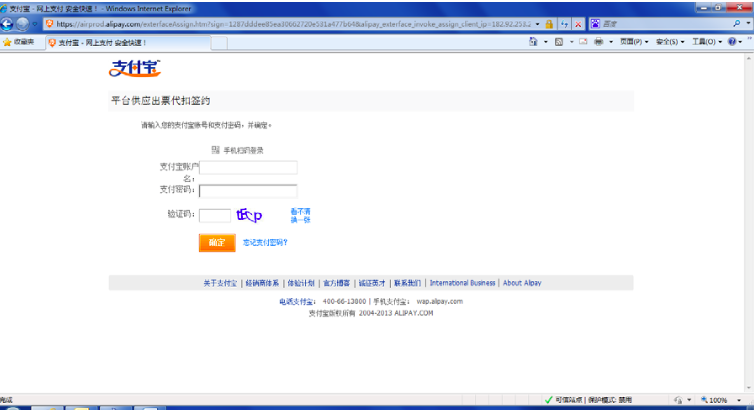
Task: Expand the Home icon dropdown arrow
Action: click(x=546, y=42)
